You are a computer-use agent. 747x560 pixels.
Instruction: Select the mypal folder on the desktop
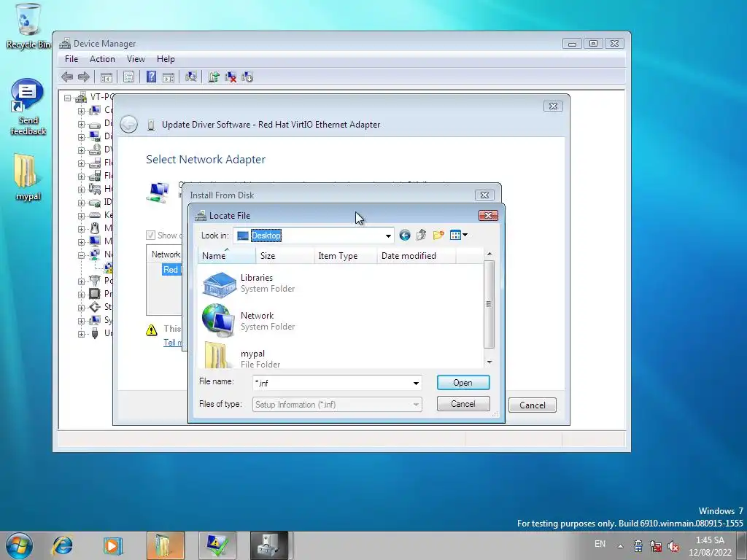pyautogui.click(x=27, y=177)
